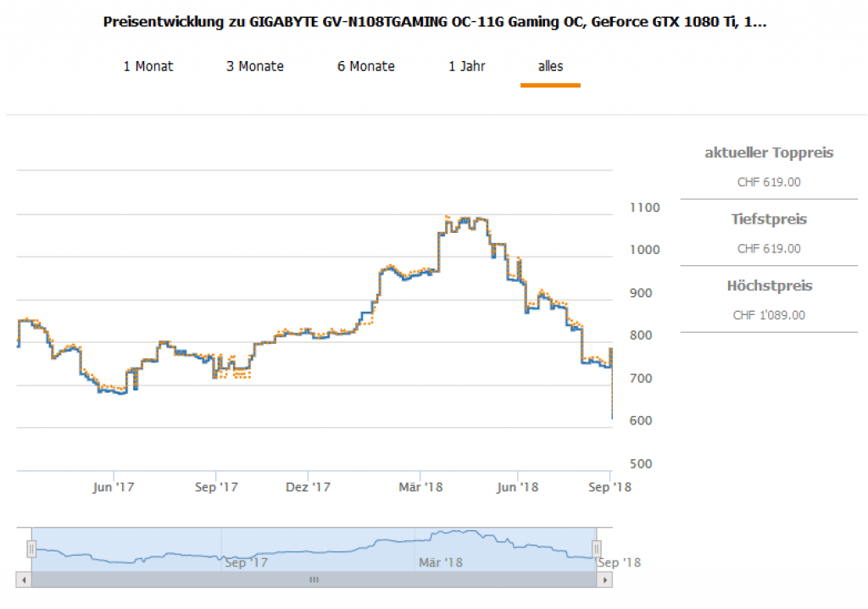Screen dimensions: 868x609
Task: Click the sharp price drop at Sep '18
Action: (611, 390)
